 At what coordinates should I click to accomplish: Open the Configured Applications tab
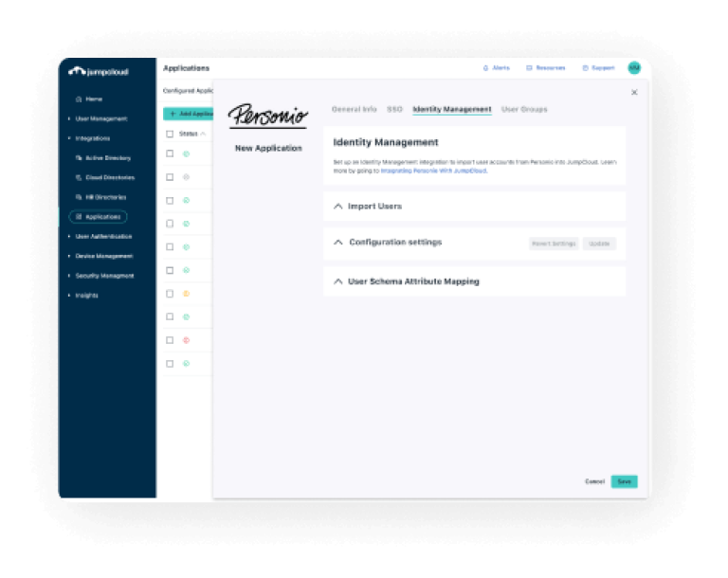[x=188, y=91]
